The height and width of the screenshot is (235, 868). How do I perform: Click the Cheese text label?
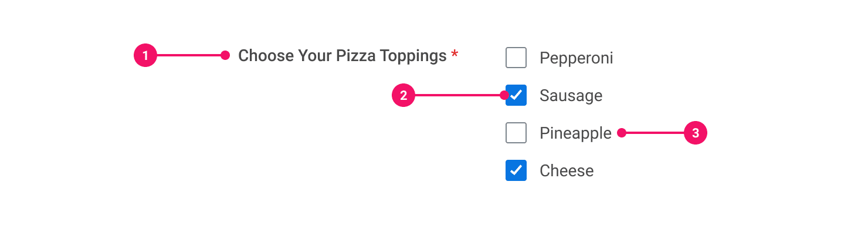pyautogui.click(x=567, y=171)
